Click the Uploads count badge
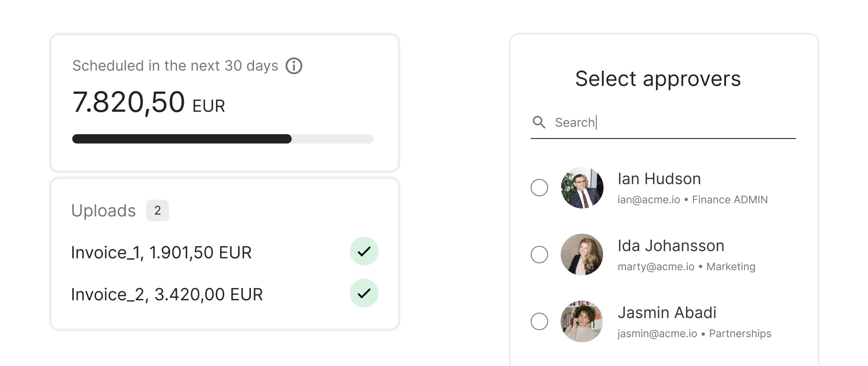 [x=157, y=210]
